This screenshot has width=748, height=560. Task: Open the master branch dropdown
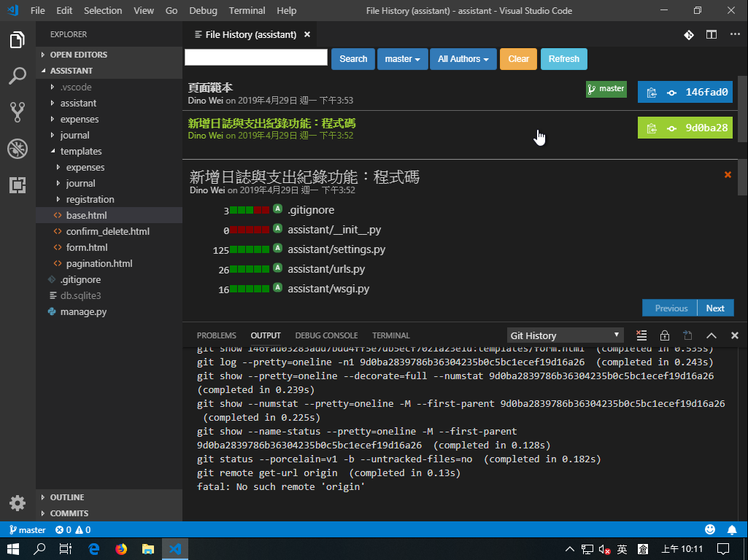coord(403,59)
